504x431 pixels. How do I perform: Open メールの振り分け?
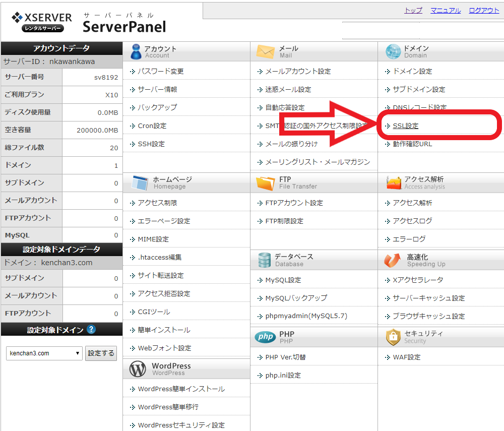click(291, 144)
